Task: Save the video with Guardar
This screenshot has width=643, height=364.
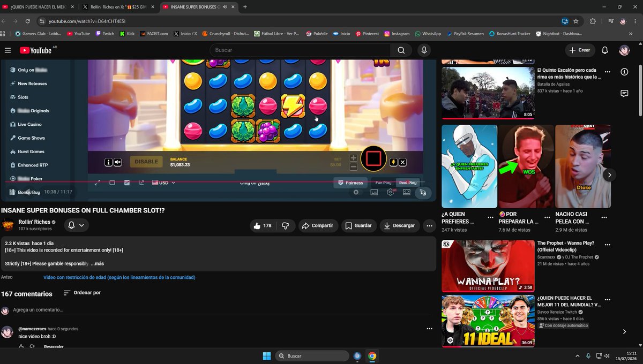Action: 358,225
